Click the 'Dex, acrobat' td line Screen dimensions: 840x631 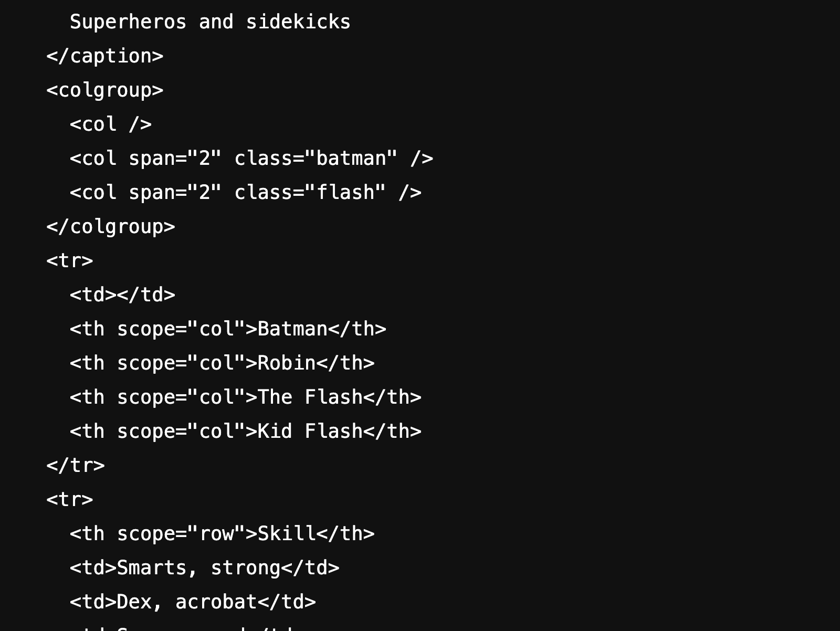tap(193, 602)
